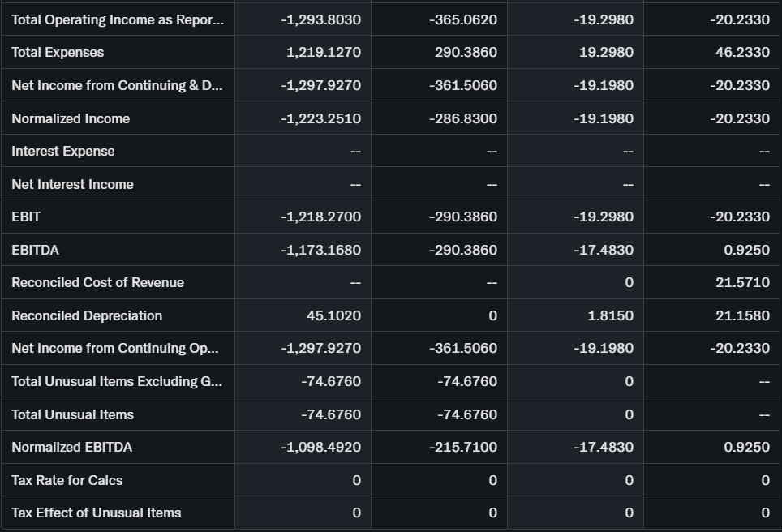
Task: Click the Reconciled Cost of Revenue label
Action: pos(97,282)
